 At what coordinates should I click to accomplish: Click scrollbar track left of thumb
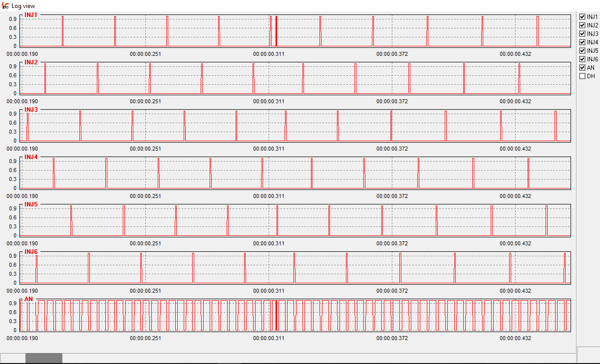[x=13, y=358]
